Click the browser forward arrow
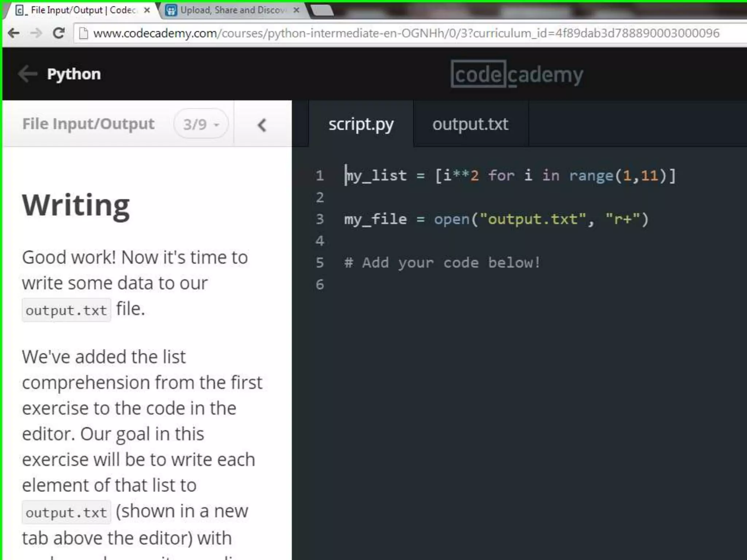The height and width of the screenshot is (560, 747). tap(36, 33)
